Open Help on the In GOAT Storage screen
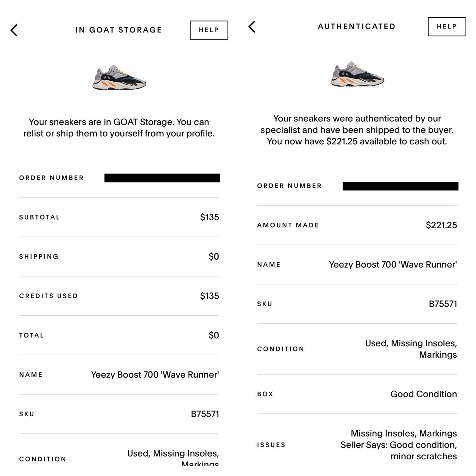This screenshot has width=476, height=476. [209, 30]
